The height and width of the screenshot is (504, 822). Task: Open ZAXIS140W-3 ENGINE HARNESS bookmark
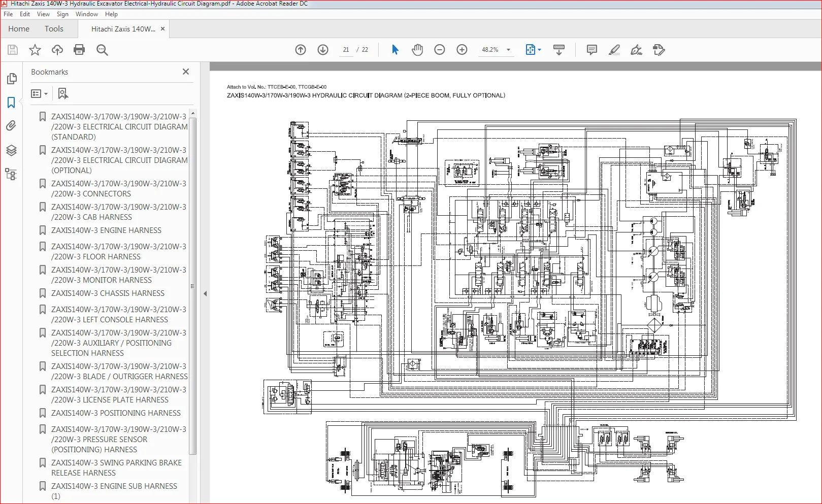[106, 230]
